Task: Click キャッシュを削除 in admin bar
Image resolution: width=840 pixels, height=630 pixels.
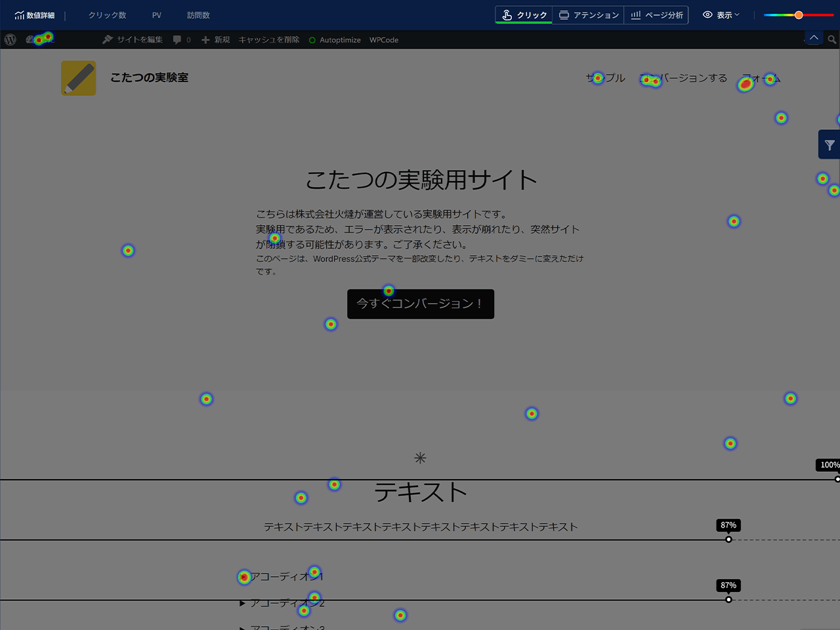Action: (269, 40)
